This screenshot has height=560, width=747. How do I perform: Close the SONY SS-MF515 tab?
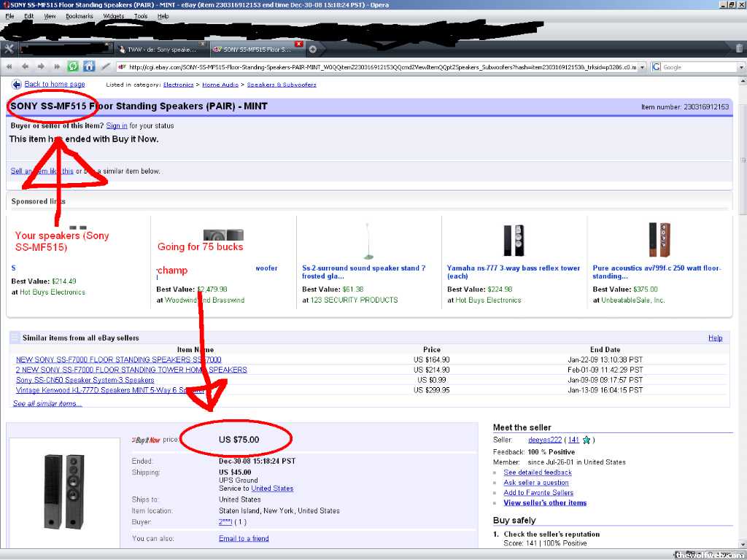click(x=298, y=45)
